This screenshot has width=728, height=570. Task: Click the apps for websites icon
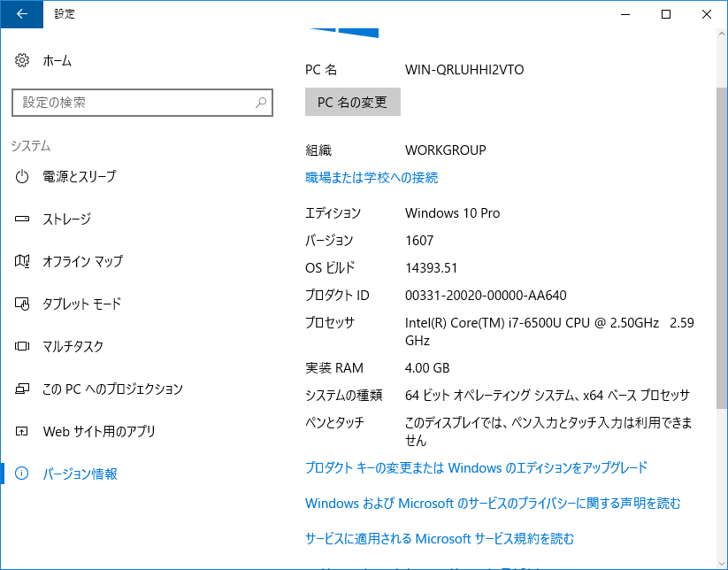coord(22,432)
